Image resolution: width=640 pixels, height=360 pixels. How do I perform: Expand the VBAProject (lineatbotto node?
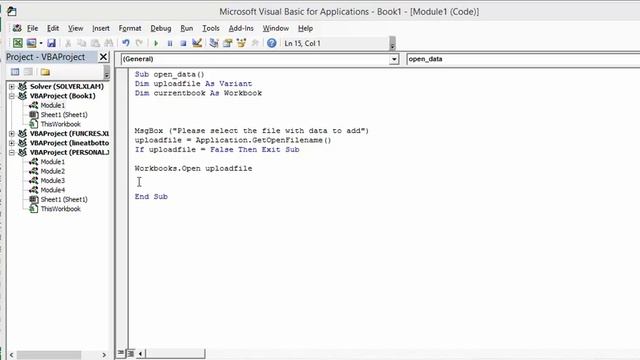[x=12, y=143]
